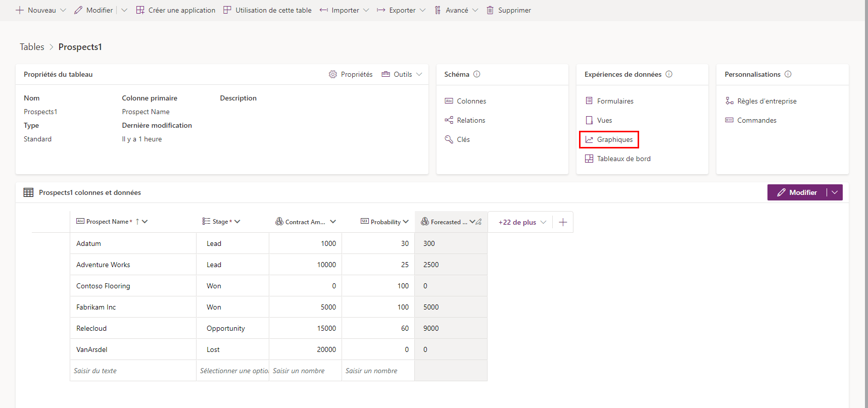Click the Colonnes icon
868x408 pixels.
[449, 101]
